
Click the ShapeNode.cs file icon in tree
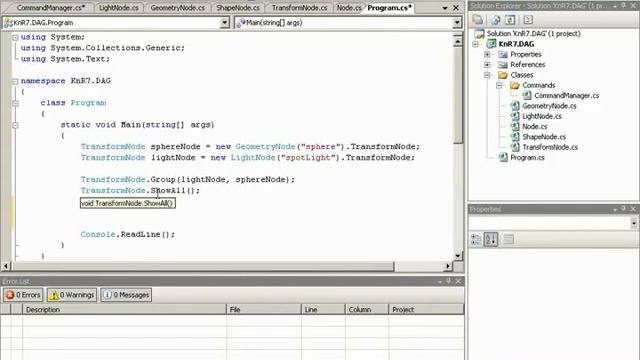(515, 137)
